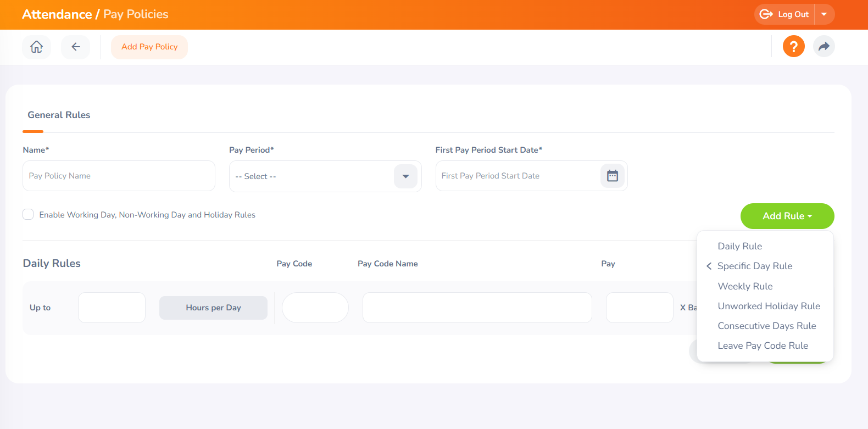Go to the Home icon
868x429 pixels.
click(x=36, y=47)
